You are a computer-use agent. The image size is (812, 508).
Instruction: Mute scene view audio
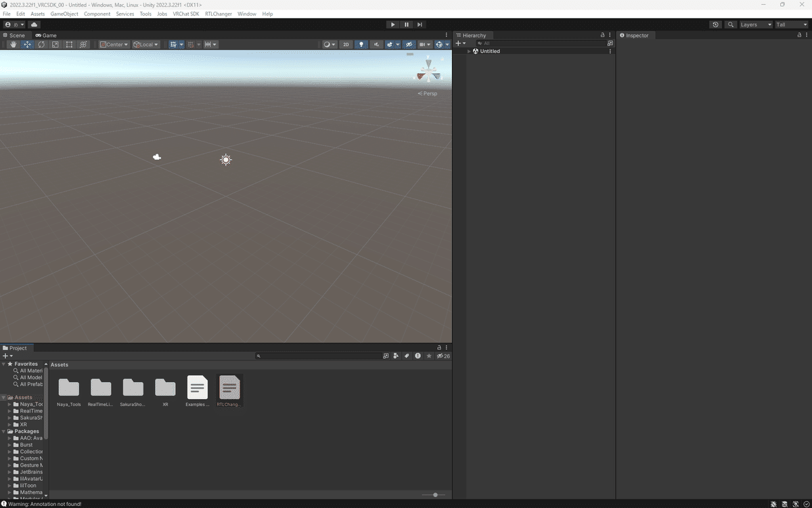(377, 44)
